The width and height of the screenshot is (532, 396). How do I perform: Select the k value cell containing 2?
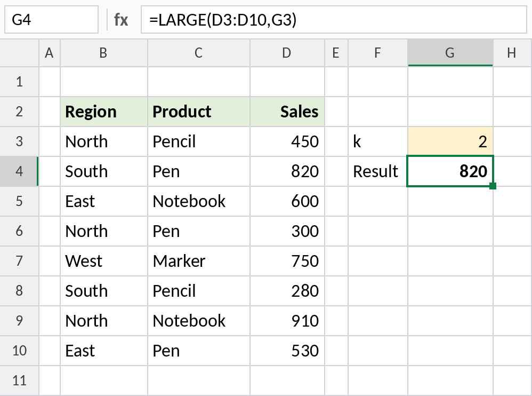point(450,141)
